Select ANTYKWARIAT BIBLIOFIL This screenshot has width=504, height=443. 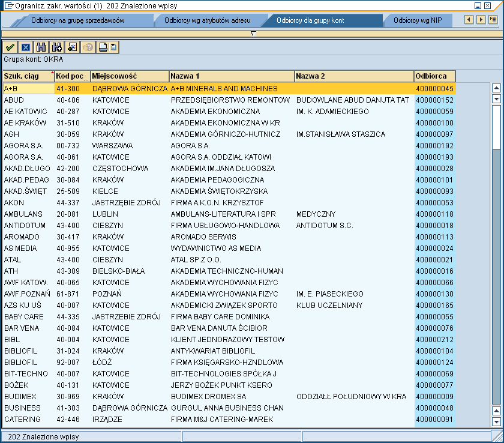(213, 351)
